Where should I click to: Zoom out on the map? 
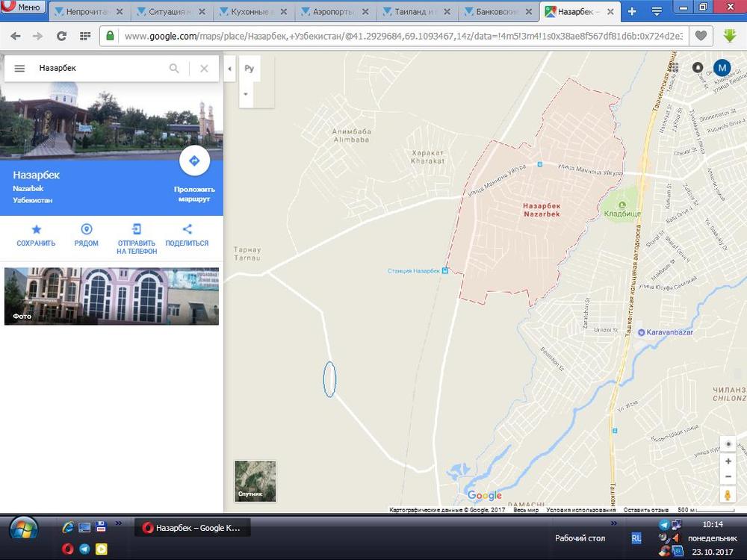click(x=728, y=476)
